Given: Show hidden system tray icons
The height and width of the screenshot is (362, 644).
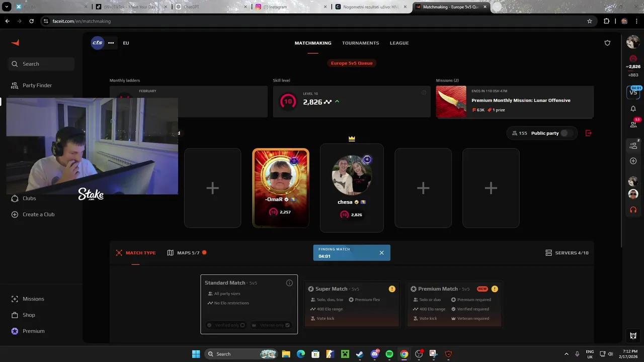Looking at the screenshot, I should click(567, 354).
